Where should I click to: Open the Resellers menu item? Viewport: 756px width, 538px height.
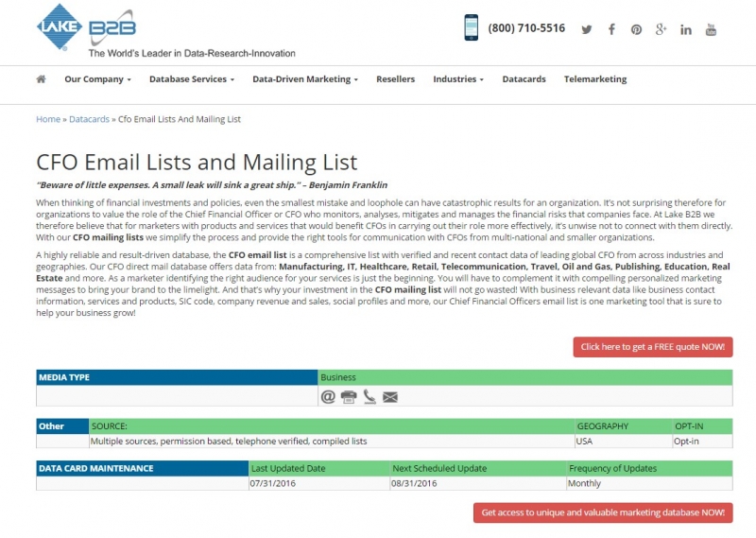pos(395,79)
